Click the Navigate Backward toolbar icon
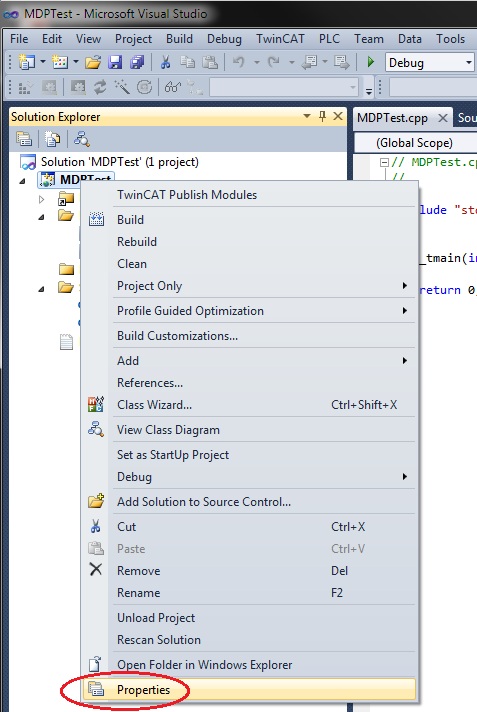The width and height of the screenshot is (477, 712). click(x=310, y=62)
